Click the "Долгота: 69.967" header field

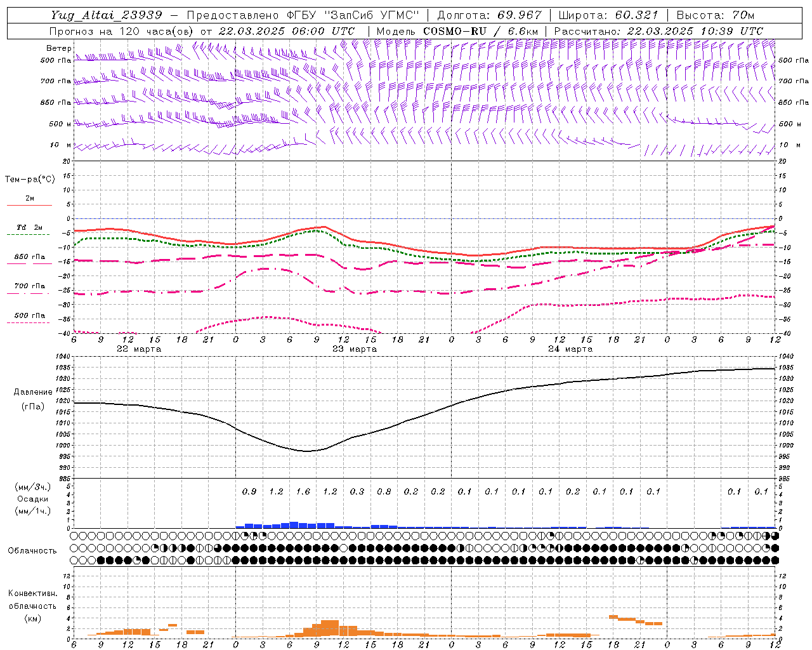coord(490,15)
